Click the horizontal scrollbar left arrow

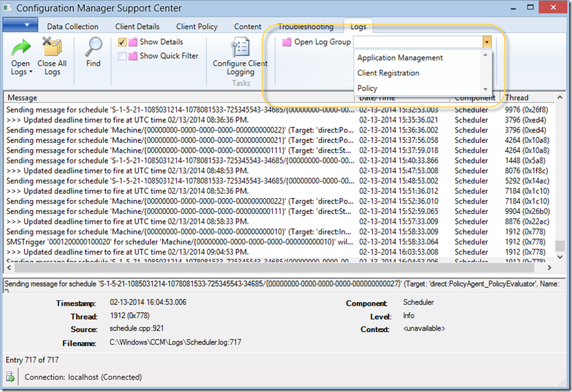pyautogui.click(x=9, y=268)
